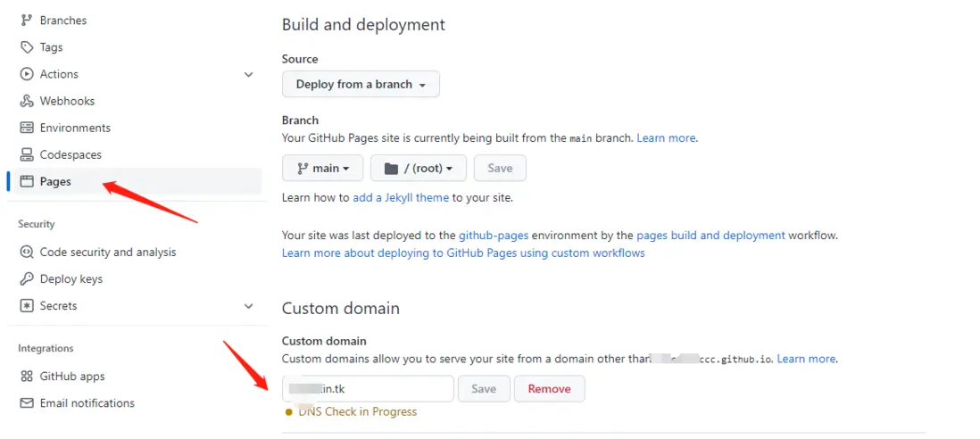Open the / (root) folder dropdown

pyautogui.click(x=419, y=168)
